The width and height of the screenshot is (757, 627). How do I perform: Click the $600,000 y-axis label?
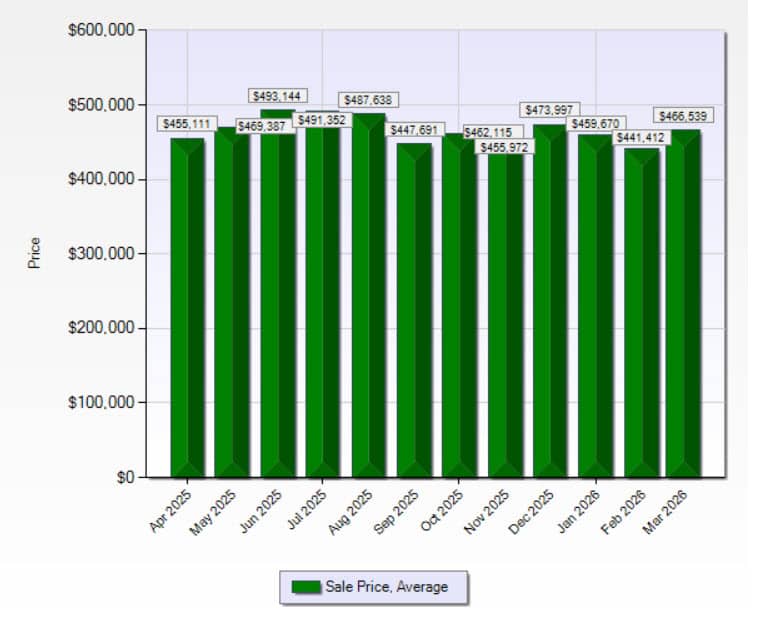click(x=102, y=31)
